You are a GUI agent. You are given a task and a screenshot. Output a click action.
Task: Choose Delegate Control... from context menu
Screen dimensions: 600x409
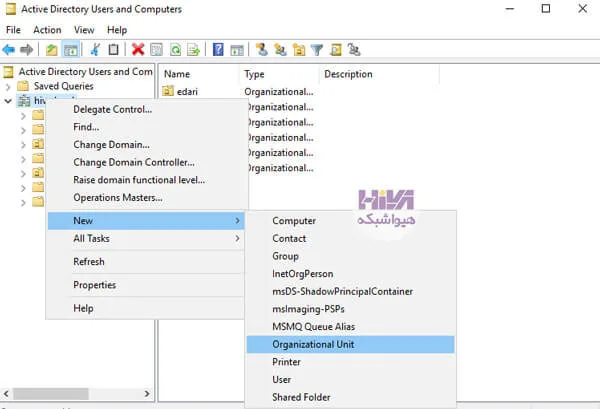[145, 109]
